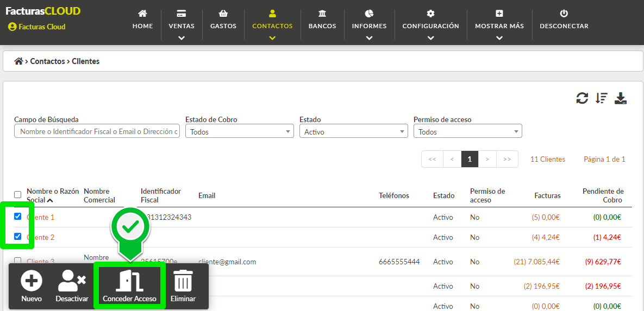The image size is (644, 311).
Task: Click the Facturas Cloud user avatar icon
Action: point(12,27)
